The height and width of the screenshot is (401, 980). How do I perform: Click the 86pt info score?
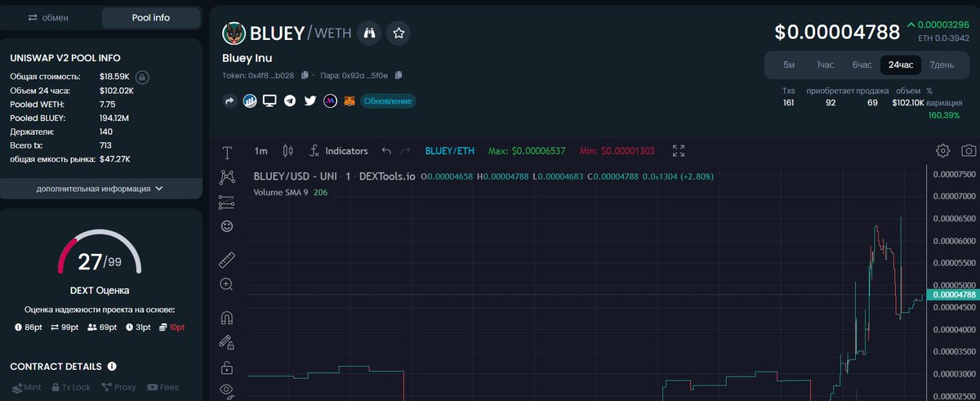29,327
